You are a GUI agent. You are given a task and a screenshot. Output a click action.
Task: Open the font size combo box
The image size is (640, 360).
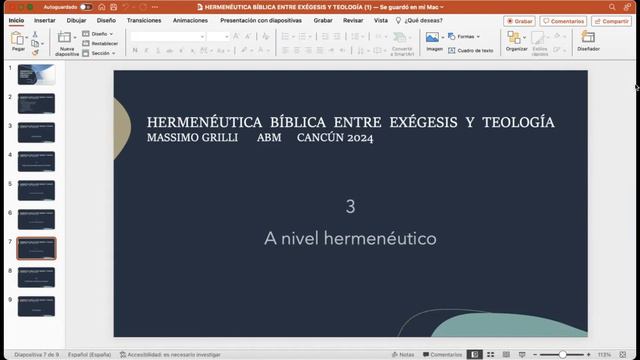[x=218, y=37]
